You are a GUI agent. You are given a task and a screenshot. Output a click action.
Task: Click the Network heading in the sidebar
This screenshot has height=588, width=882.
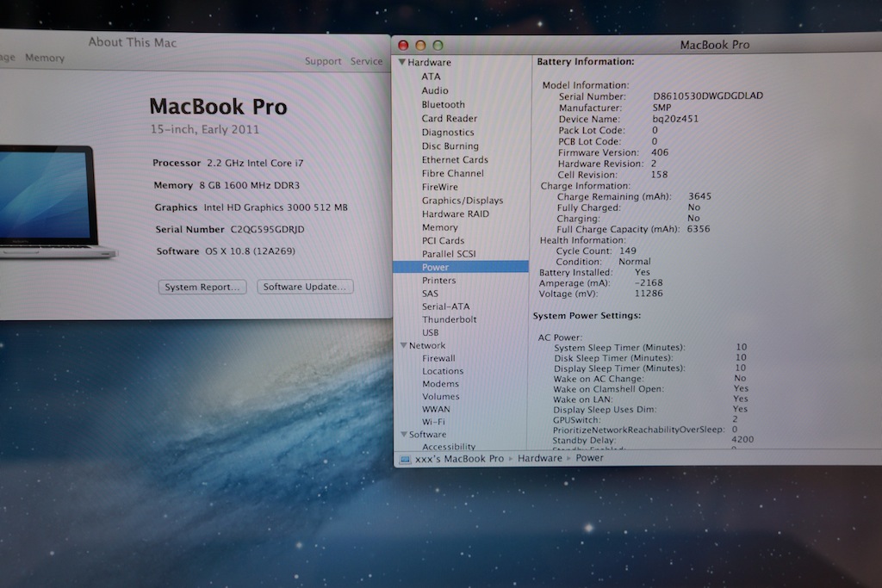click(x=427, y=345)
